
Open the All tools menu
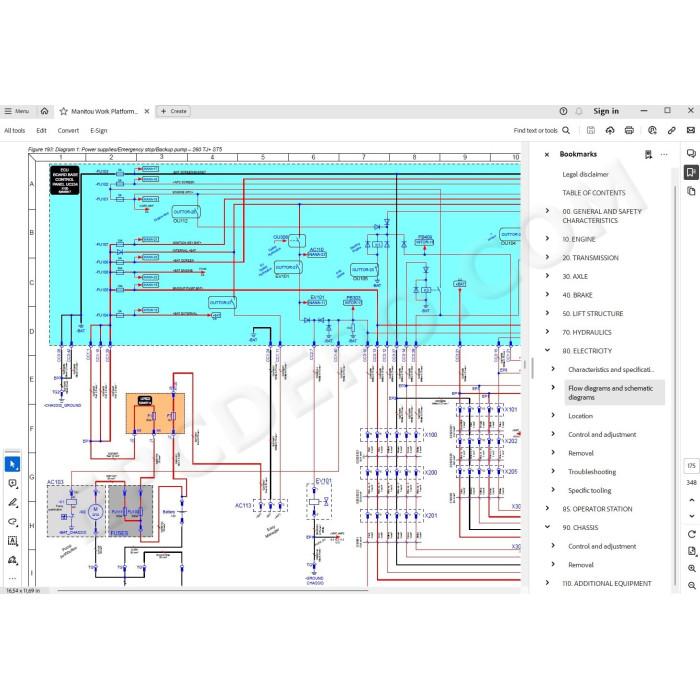pyautogui.click(x=15, y=130)
